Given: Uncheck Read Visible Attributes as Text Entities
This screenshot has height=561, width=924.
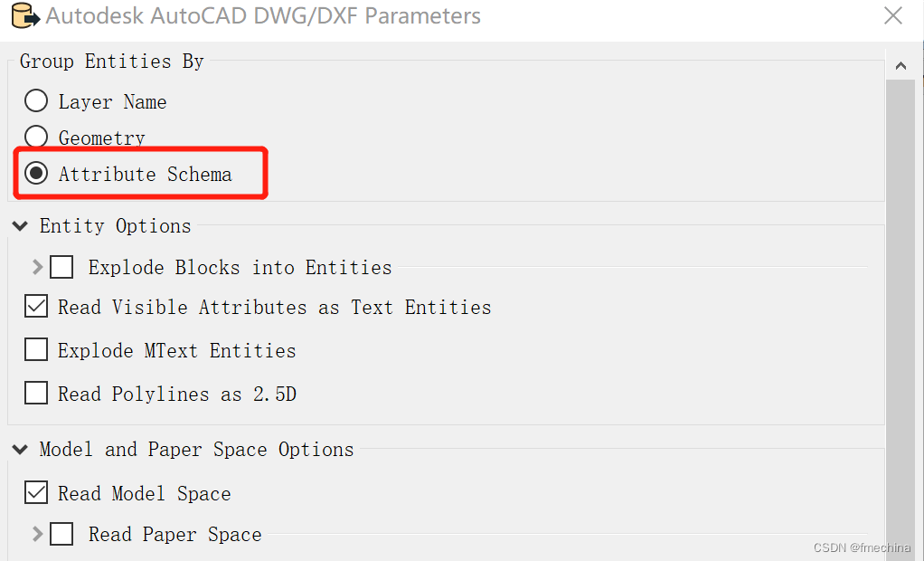Looking at the screenshot, I should point(35,306).
